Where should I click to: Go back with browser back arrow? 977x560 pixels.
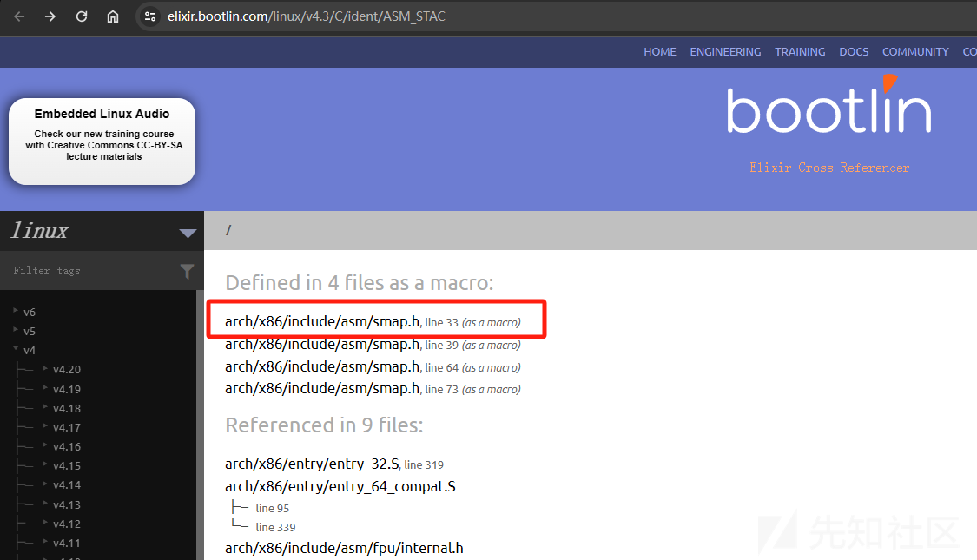pyautogui.click(x=19, y=16)
